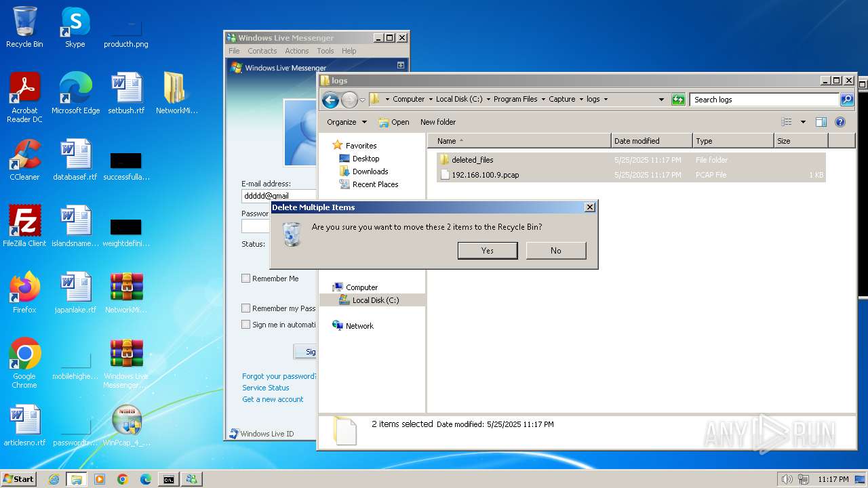Close the Delete Multiple Items dialog
This screenshot has width=868, height=488.
589,207
